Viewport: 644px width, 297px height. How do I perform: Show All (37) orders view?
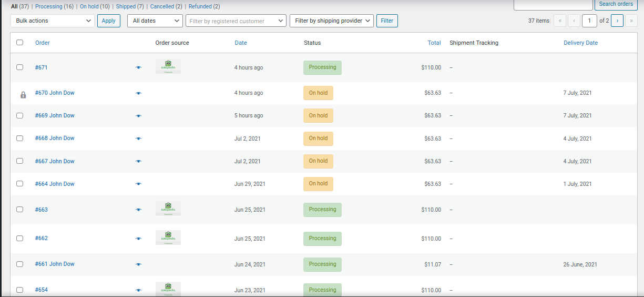pos(20,6)
